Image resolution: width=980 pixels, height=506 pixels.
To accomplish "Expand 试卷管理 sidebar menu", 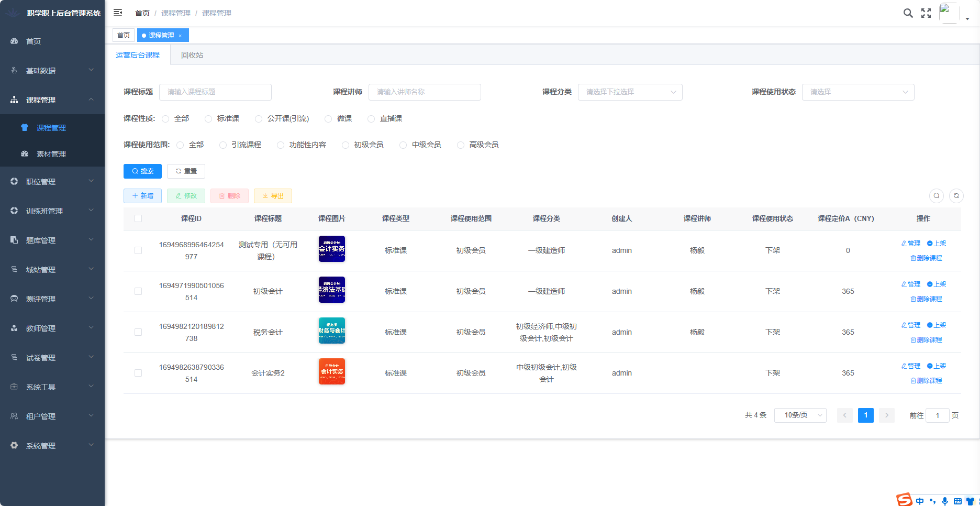I will click(52, 357).
